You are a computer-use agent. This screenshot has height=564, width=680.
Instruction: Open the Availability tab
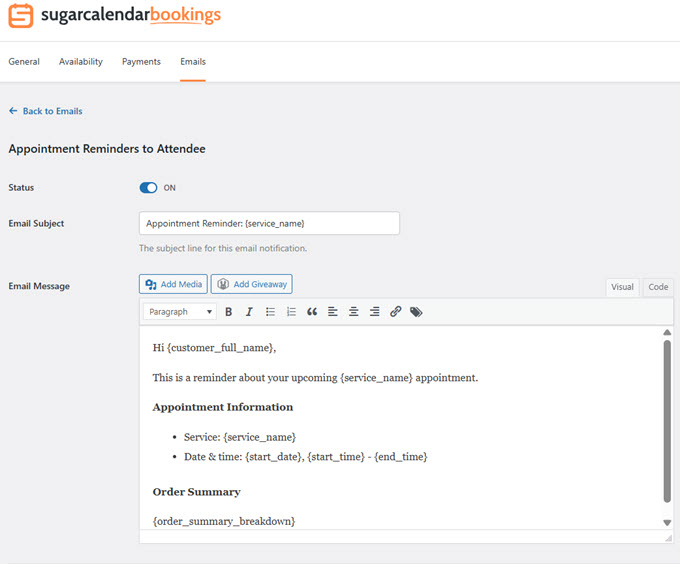pyautogui.click(x=80, y=62)
